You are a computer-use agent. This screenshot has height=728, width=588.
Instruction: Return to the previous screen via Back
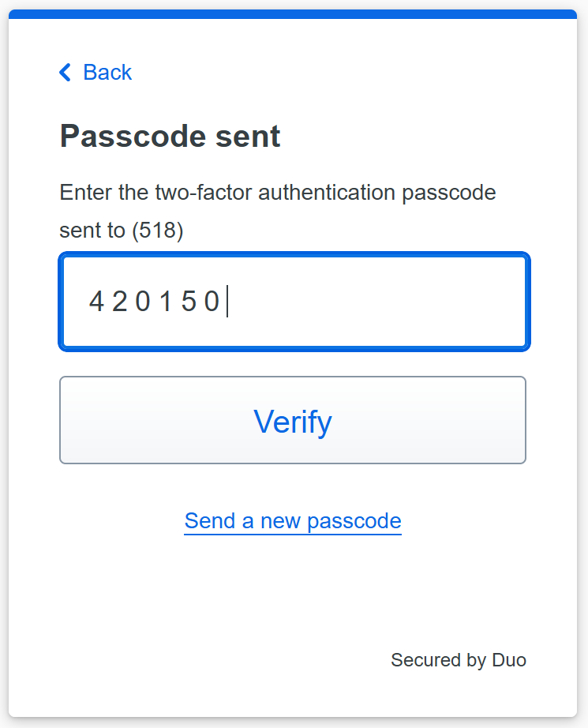click(95, 72)
